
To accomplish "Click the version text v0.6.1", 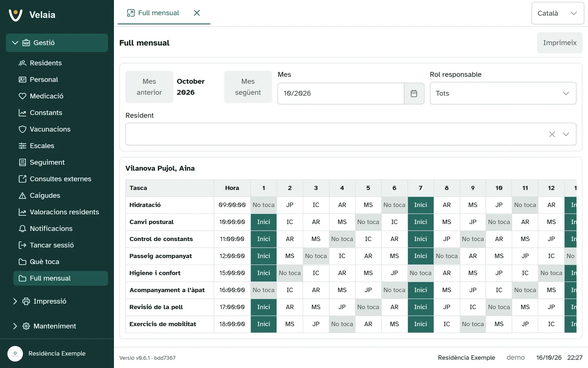I will pos(147,358).
